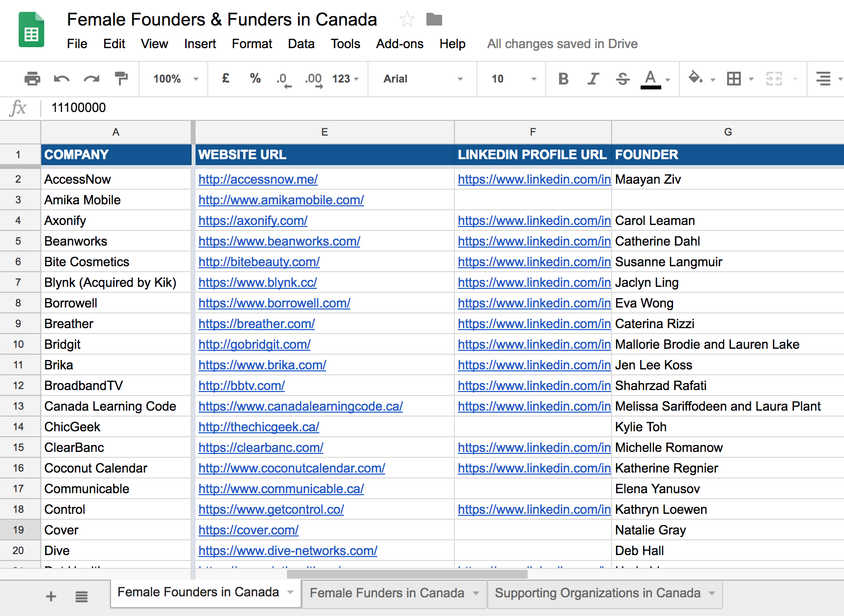
Task: Open the clearbanc.com link
Action: [261, 448]
